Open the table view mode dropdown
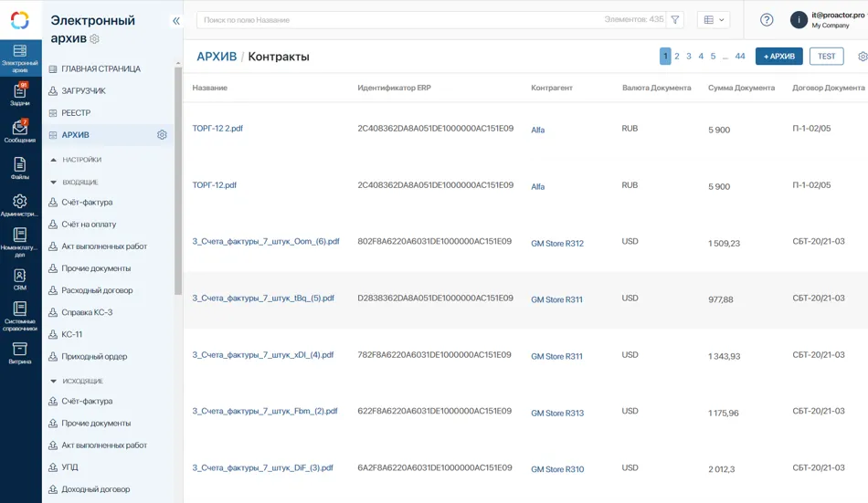This screenshot has height=503, width=868. (x=713, y=19)
